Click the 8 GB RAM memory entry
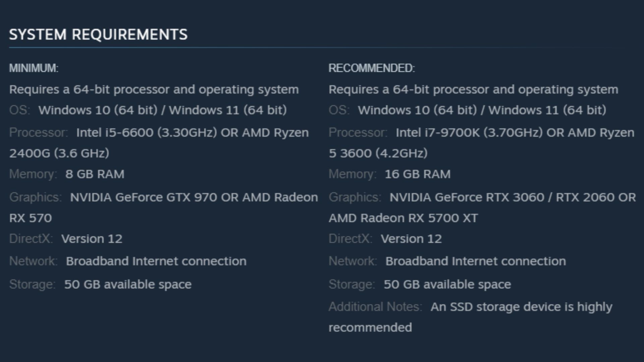The width and height of the screenshot is (644, 362). point(95,174)
